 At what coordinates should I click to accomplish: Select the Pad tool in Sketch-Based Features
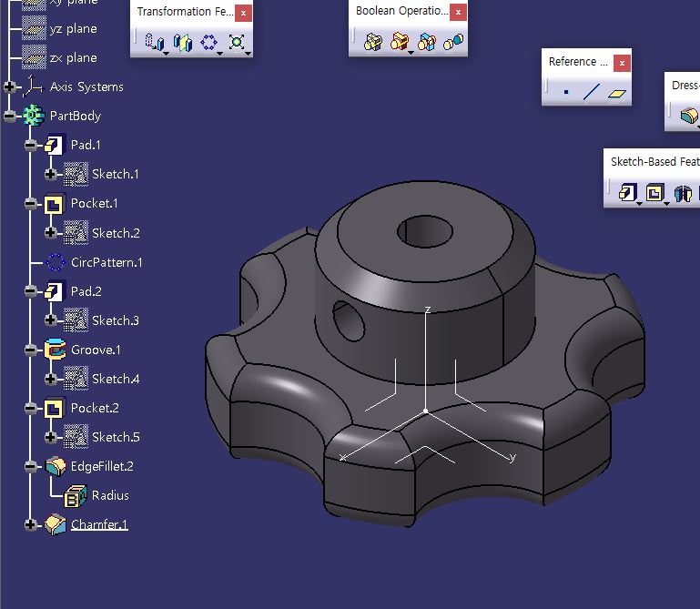pyautogui.click(x=627, y=193)
